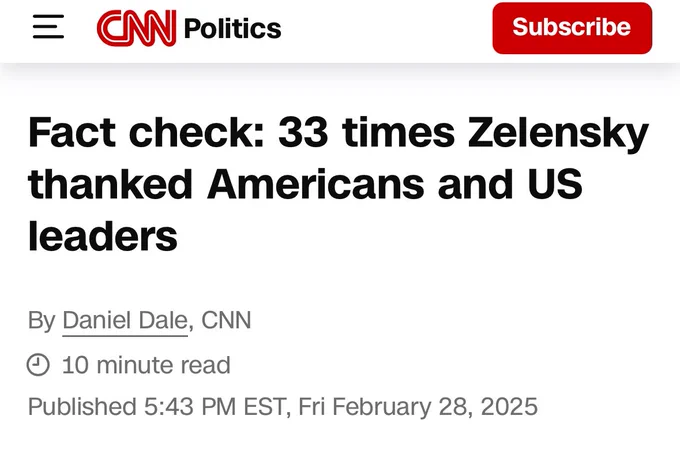Screen dimensions: 680x468
Task: Open the hamburger navigation menu
Action: tap(48, 27)
